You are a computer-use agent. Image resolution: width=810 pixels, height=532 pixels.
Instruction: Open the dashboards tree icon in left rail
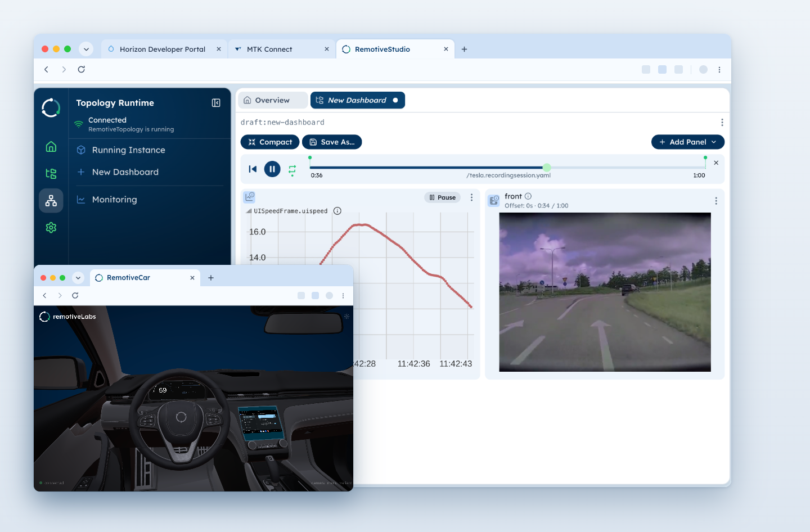click(51, 174)
